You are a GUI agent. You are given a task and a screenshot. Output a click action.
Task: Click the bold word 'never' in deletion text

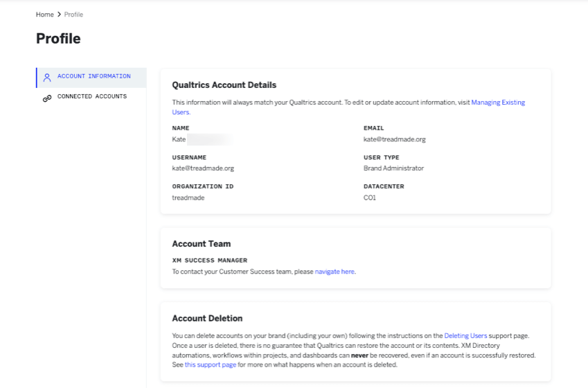pyautogui.click(x=359, y=355)
